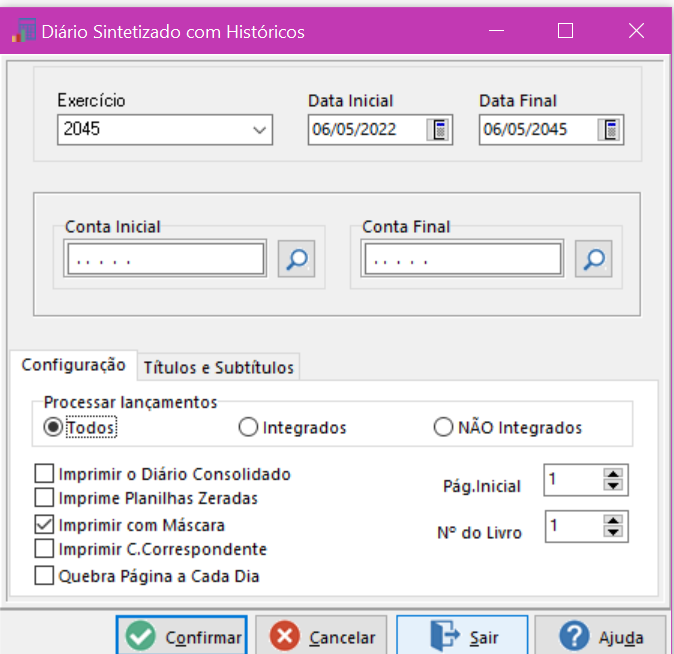Enable Imprimir C.Correspondente checkbox
This screenshot has width=674, height=654.
point(44,549)
